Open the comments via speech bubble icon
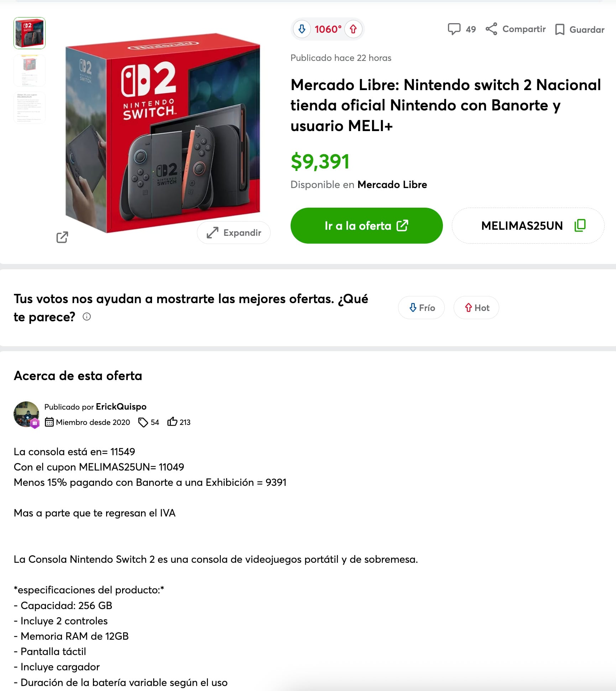 [x=454, y=29]
